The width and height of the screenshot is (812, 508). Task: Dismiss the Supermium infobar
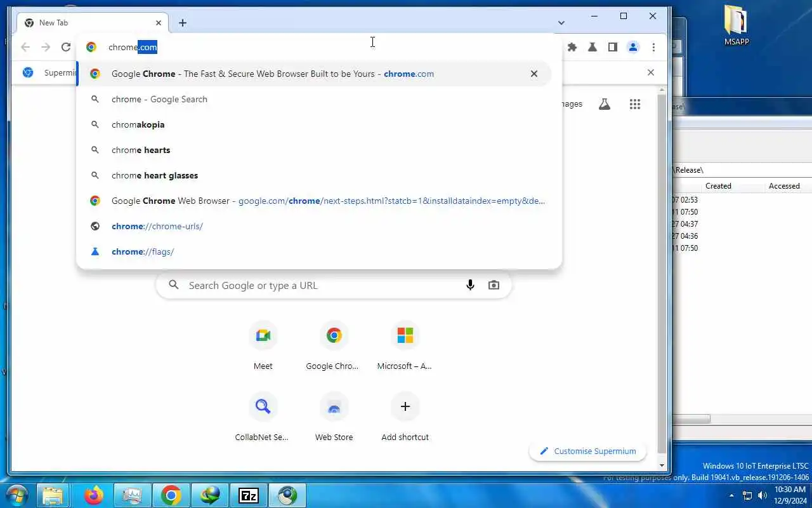pos(650,72)
